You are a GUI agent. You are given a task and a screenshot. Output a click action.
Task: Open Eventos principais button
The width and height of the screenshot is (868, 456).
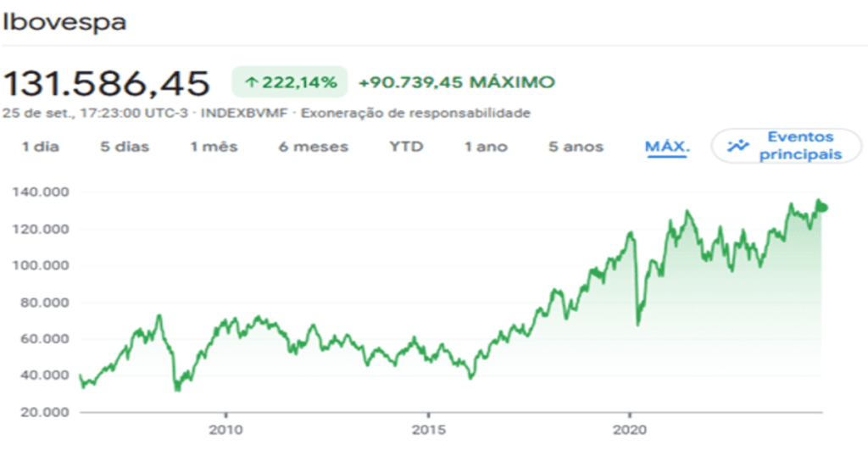(787, 146)
